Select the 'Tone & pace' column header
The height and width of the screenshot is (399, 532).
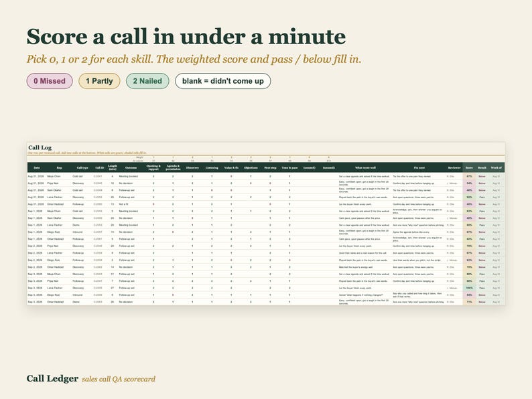pyautogui.click(x=289, y=167)
